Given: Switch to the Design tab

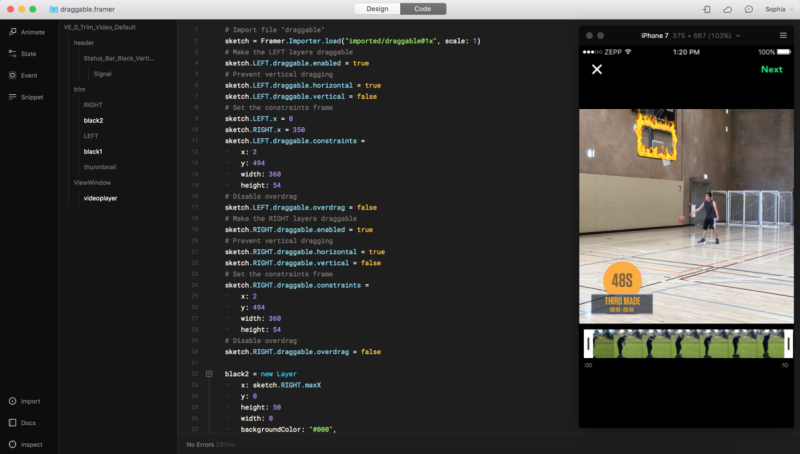Looking at the screenshot, I should coord(377,9).
